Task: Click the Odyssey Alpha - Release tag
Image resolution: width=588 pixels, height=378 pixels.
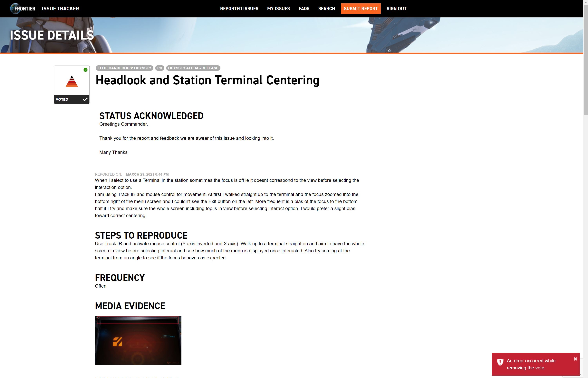Action: [x=193, y=68]
